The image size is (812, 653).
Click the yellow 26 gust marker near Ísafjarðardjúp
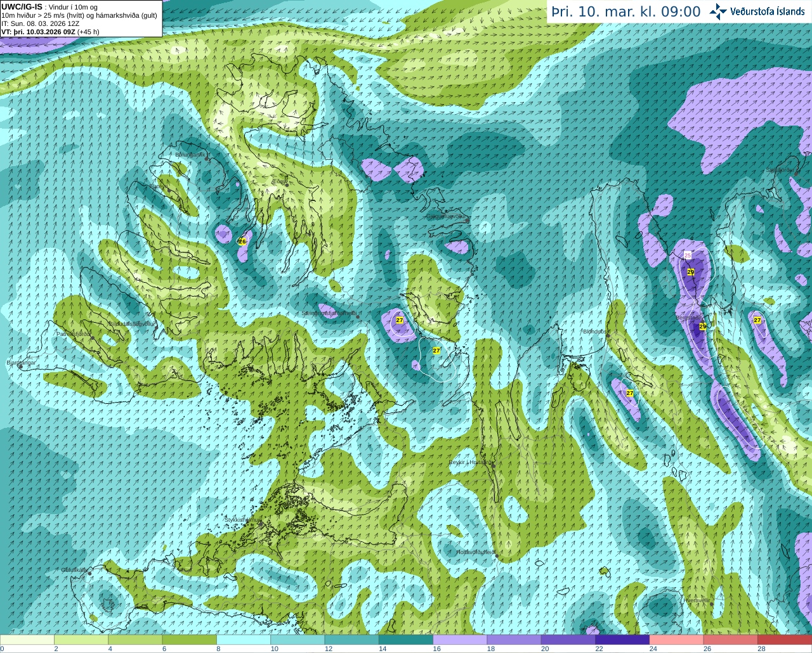click(242, 241)
